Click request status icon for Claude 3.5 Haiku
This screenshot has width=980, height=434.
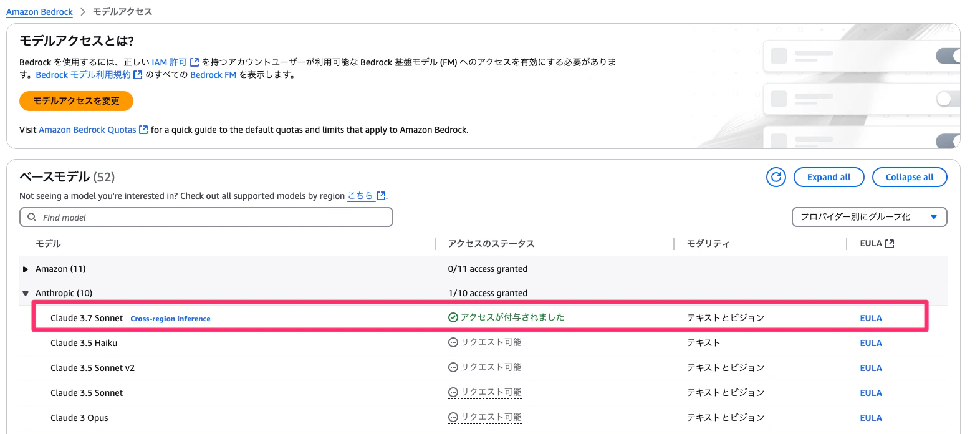pos(453,342)
